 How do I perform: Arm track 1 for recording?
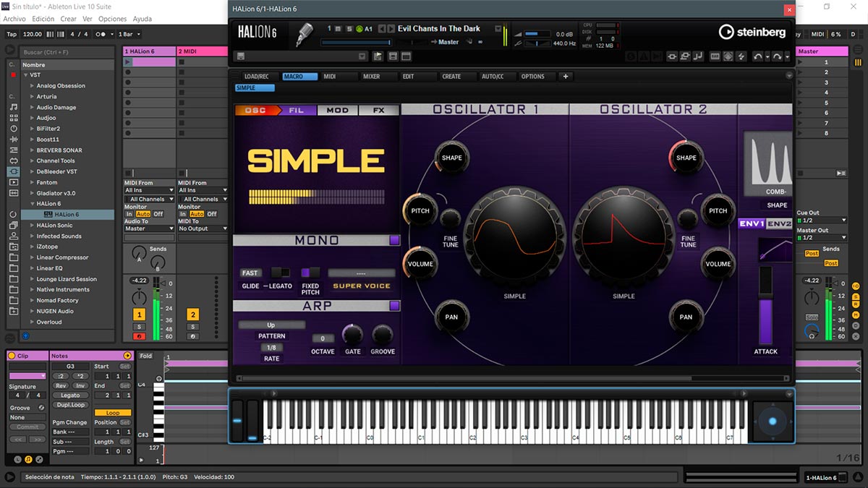pyautogui.click(x=139, y=336)
